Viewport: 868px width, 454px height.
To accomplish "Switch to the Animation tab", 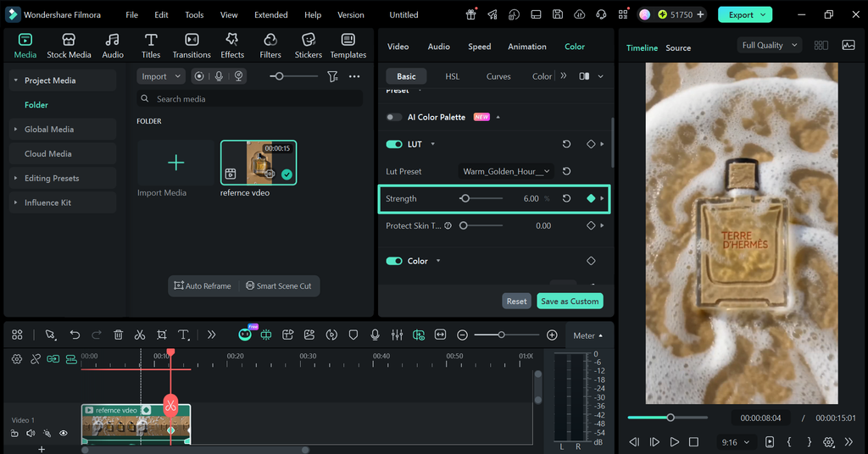I will 527,47.
